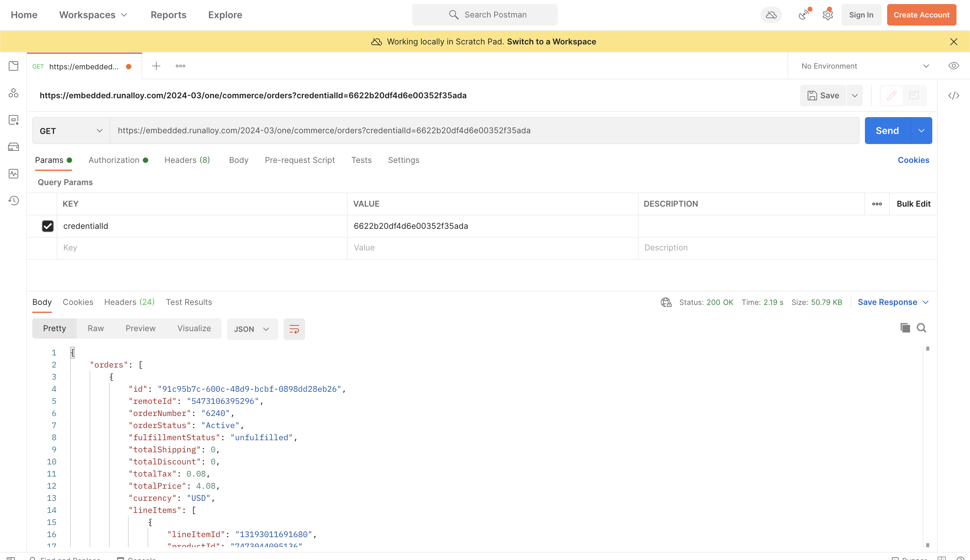Open Explore in top navigation
Screen dimensions: 970x560
[x=225, y=14]
